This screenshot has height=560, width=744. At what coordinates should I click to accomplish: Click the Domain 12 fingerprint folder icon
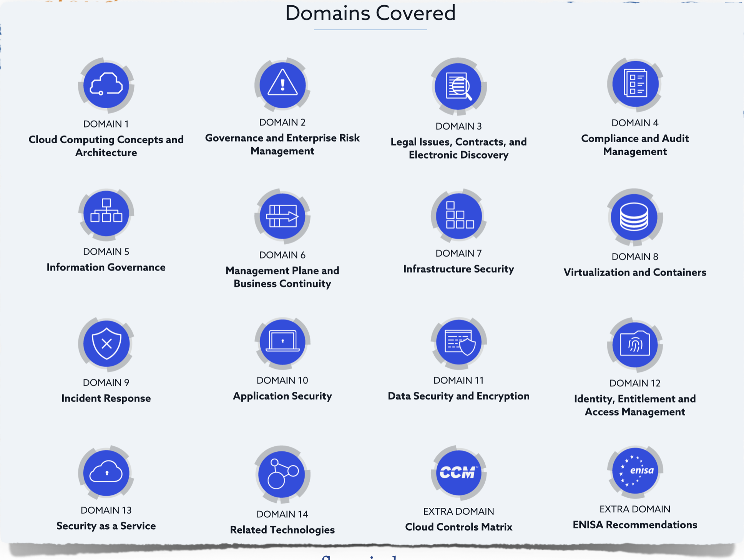(635, 345)
